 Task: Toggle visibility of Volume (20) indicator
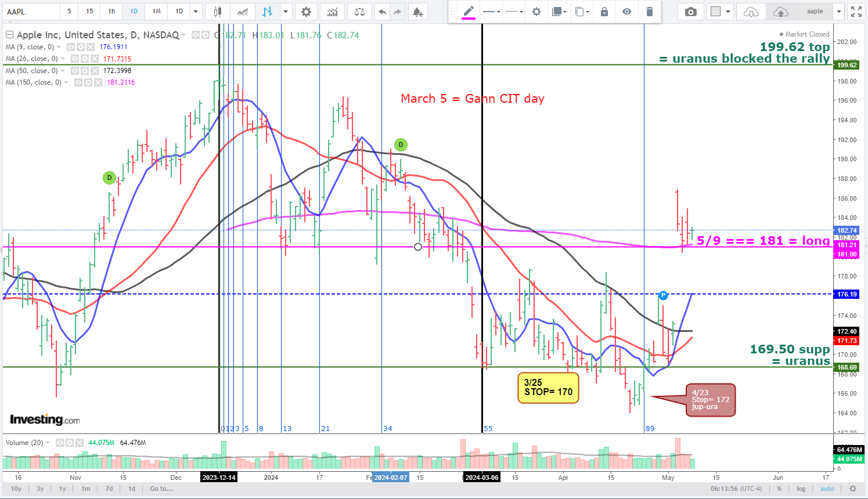pyautogui.click(x=59, y=443)
